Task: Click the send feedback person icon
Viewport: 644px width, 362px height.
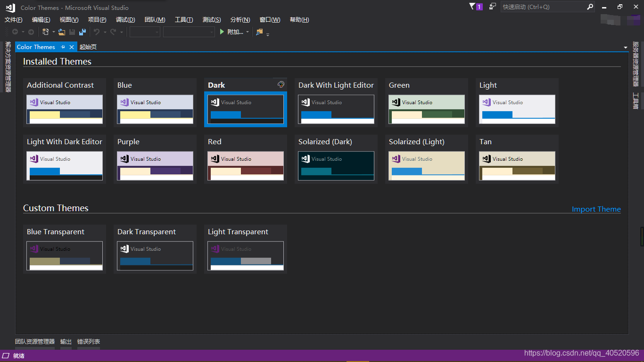Action: pos(492,7)
